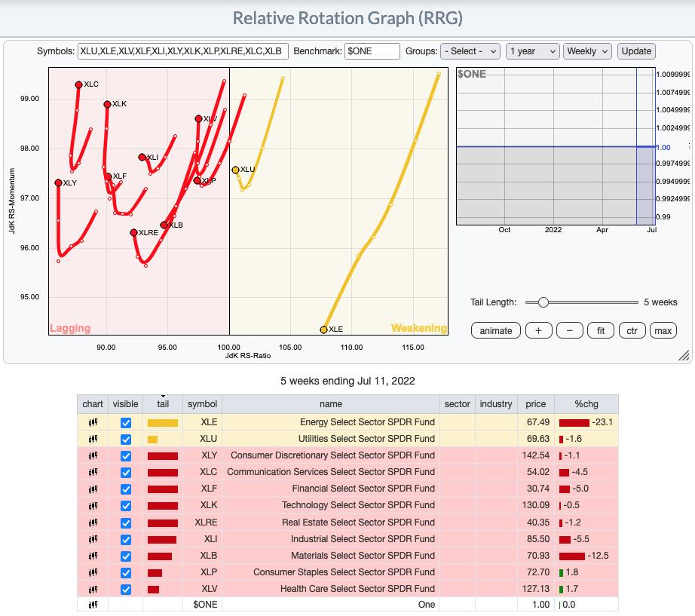Open the chart icon for XLK row
Image resolution: width=695 pixels, height=616 pixels.
click(93, 506)
